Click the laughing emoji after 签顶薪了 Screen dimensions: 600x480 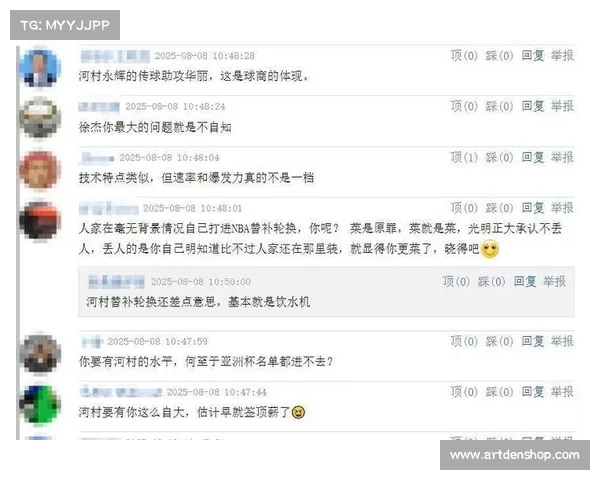coord(298,412)
